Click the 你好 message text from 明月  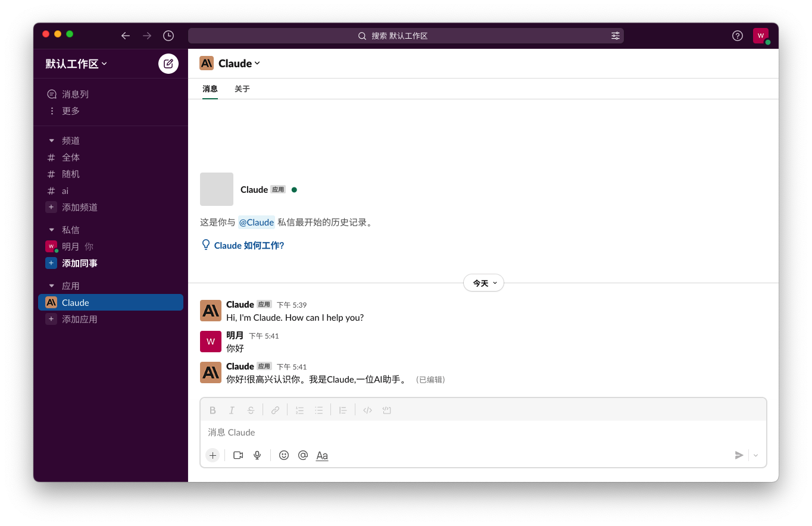(235, 348)
